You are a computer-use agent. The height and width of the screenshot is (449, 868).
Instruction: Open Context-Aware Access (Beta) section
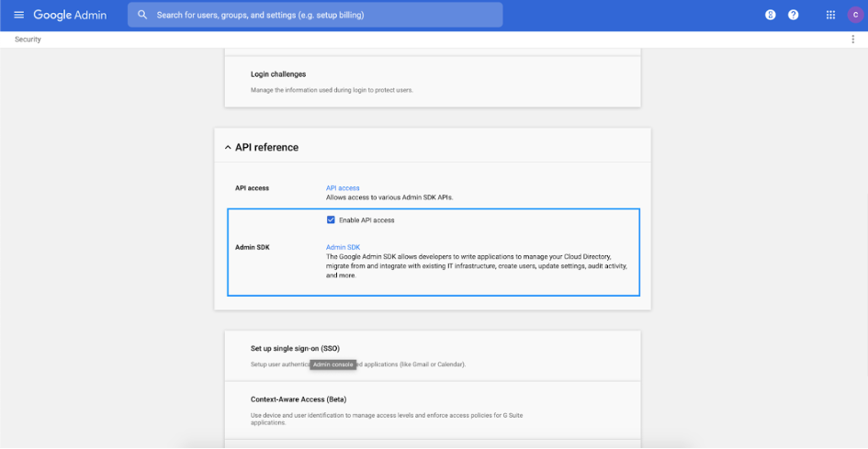tap(433, 410)
